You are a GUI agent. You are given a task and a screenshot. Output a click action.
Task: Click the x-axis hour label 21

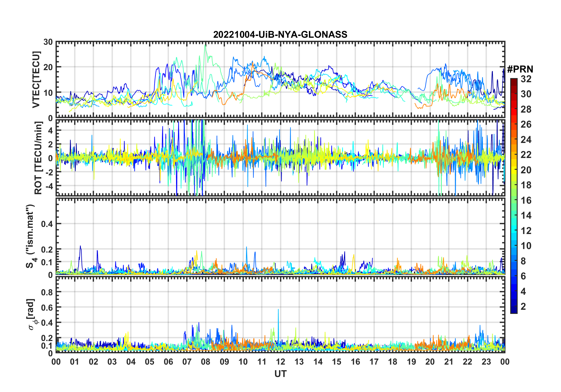point(449,362)
